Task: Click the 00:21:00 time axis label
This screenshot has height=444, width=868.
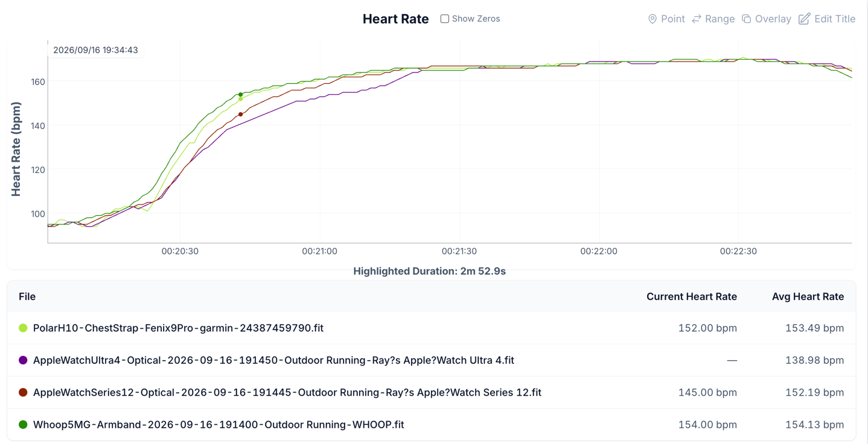Action: pos(319,251)
